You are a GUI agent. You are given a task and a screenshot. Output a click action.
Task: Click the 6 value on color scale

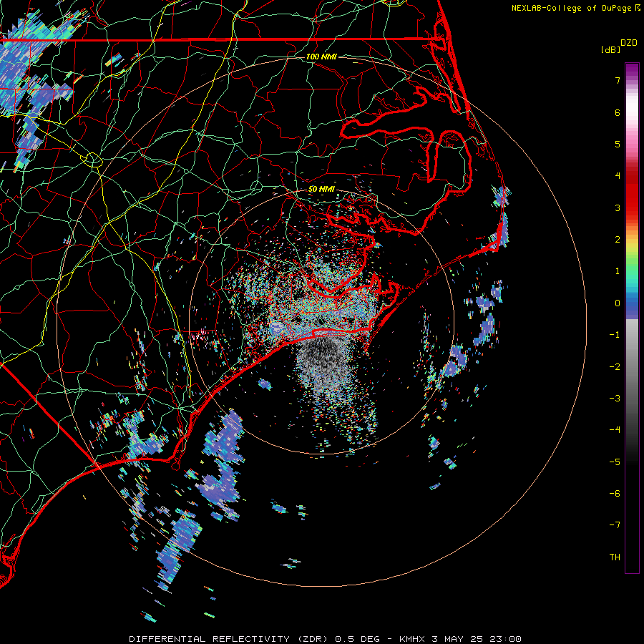618,112
